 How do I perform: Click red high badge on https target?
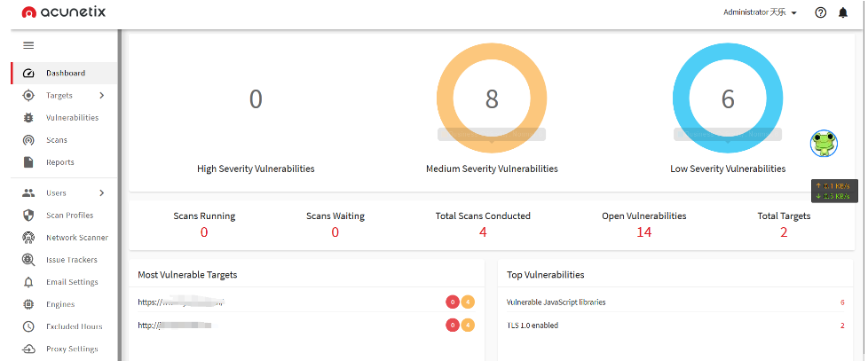click(x=453, y=302)
